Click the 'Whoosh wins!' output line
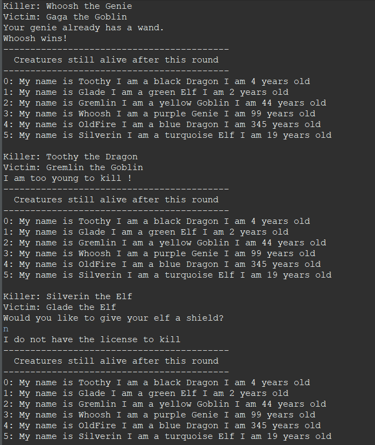This screenshot has width=375, height=445. coord(35,38)
